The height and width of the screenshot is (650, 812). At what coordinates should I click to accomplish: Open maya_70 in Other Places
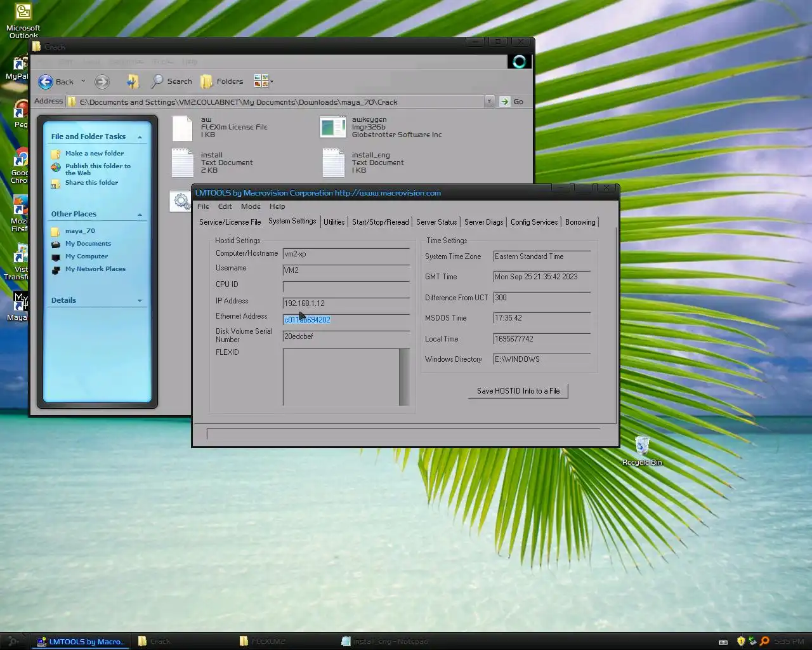[x=80, y=231]
